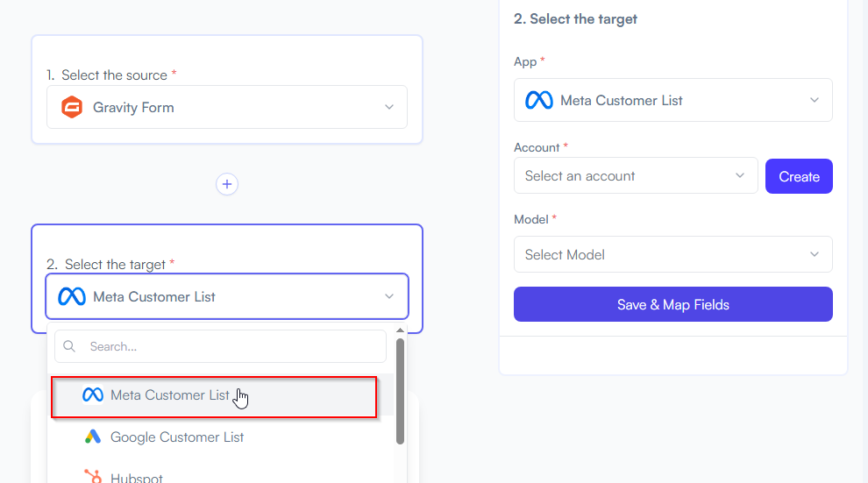Click Meta logo in the App field
This screenshot has height=483, width=868.
[x=539, y=100]
